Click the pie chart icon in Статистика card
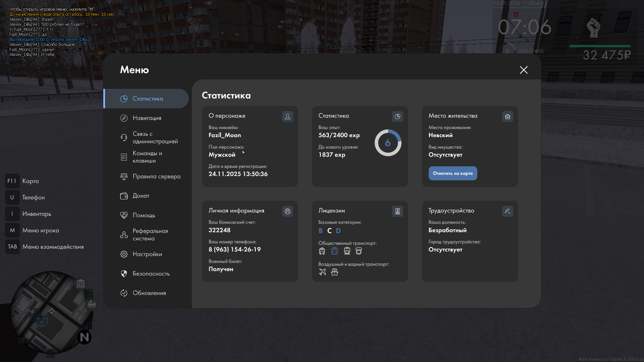The width and height of the screenshot is (644, 362). click(x=397, y=117)
